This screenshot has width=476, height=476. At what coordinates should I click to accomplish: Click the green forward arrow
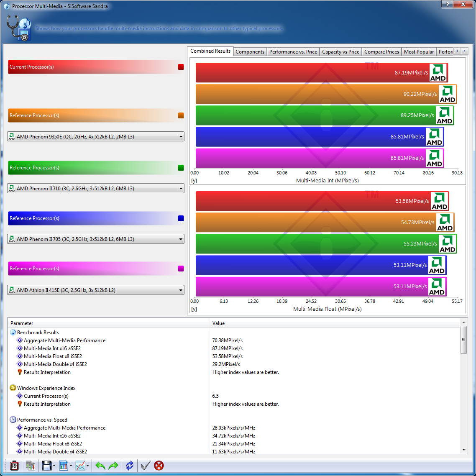[113, 466]
